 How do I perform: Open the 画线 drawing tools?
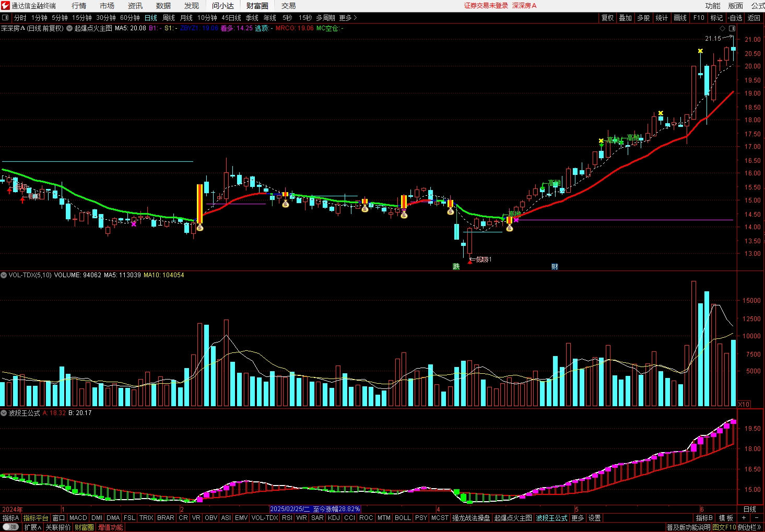coord(680,18)
